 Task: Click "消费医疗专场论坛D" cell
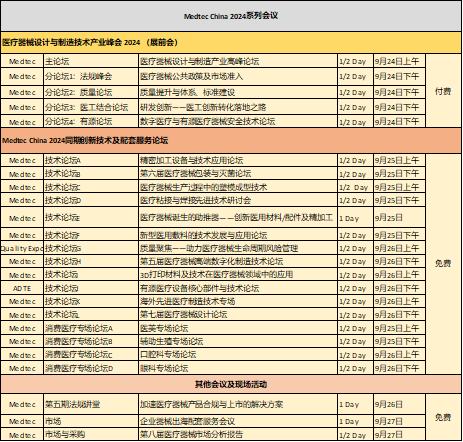coord(91,368)
